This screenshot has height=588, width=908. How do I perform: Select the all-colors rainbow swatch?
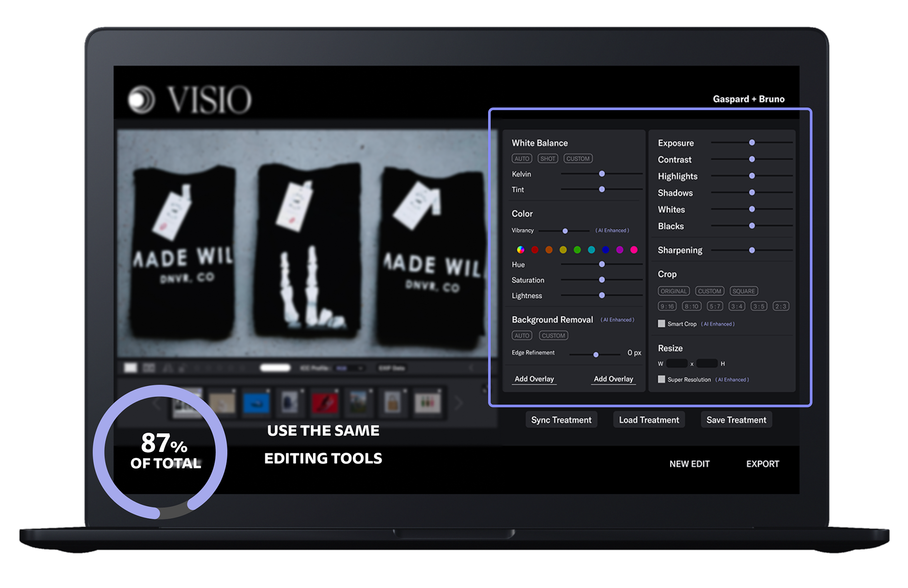(520, 250)
